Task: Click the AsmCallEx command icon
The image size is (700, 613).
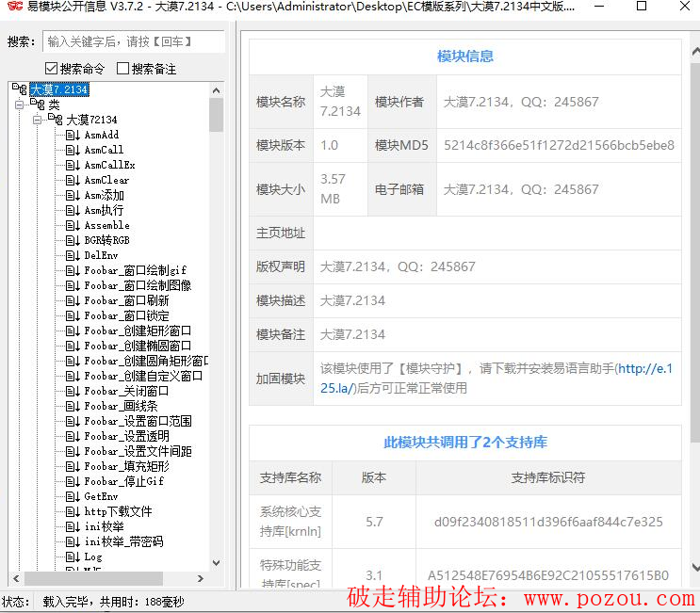Action: coord(73,165)
